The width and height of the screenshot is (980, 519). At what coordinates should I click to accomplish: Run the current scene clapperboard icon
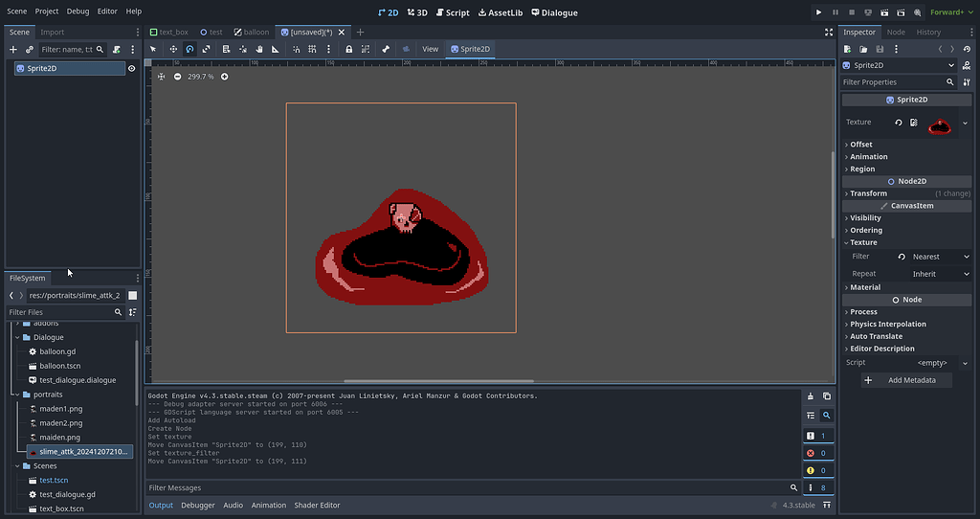(884, 12)
